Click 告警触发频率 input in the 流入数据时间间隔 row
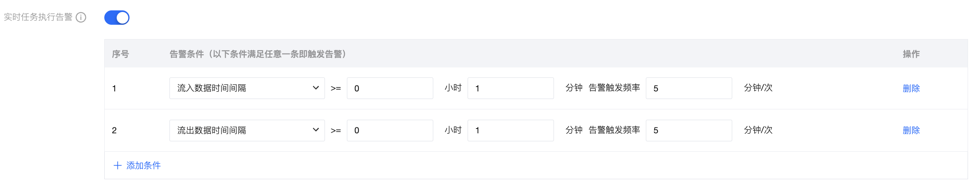 (x=689, y=88)
